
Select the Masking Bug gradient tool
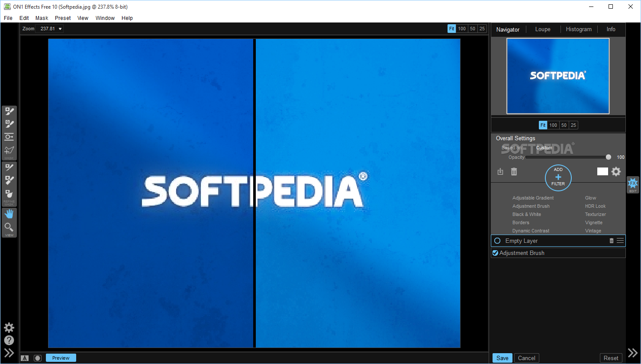(x=9, y=137)
